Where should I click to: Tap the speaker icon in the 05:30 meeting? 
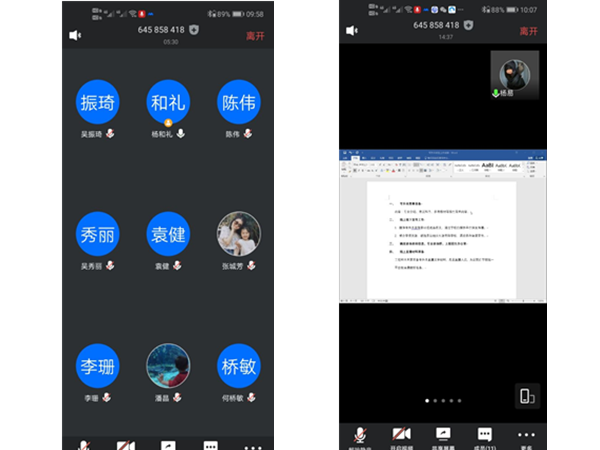[75, 35]
